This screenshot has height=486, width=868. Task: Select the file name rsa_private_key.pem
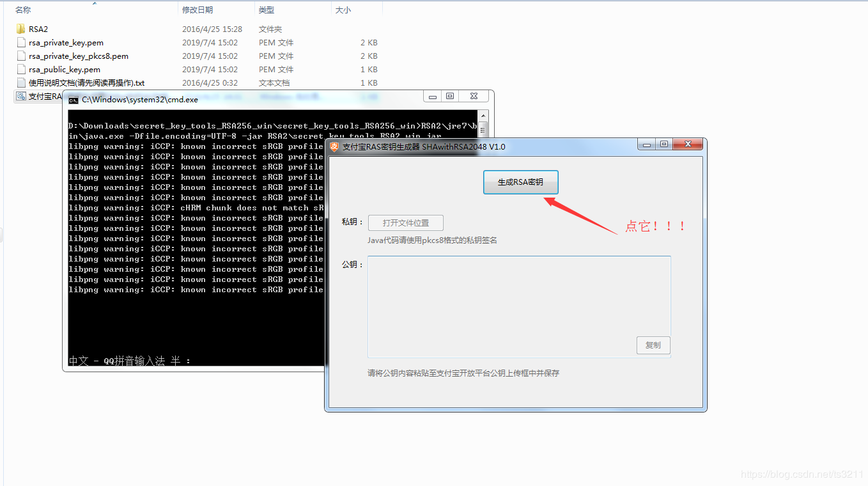point(66,42)
